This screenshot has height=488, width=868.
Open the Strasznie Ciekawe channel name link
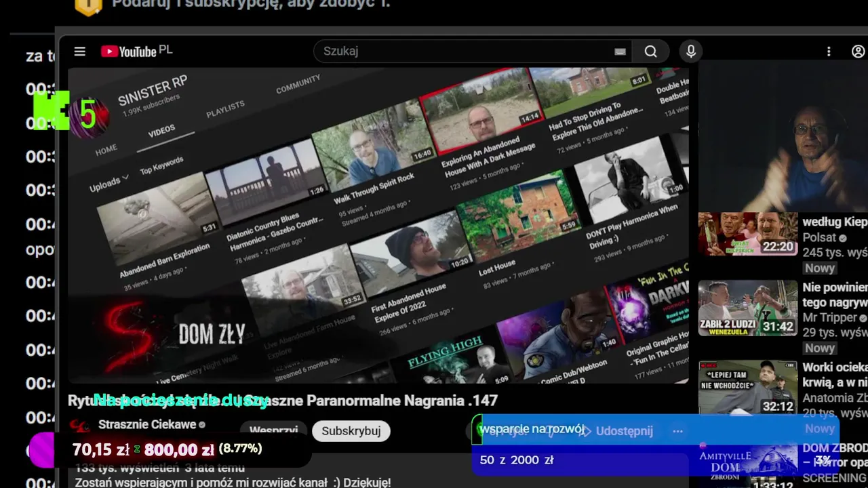(147, 425)
